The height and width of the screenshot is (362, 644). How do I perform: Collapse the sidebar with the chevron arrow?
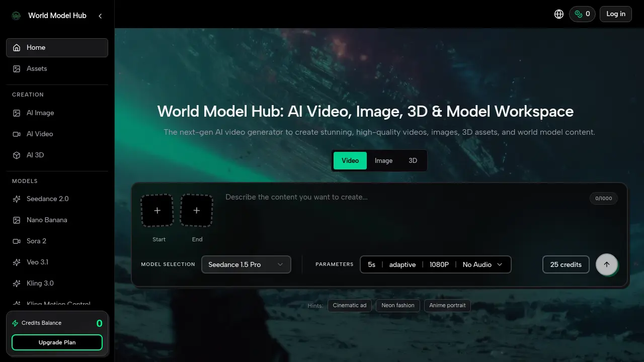[100, 16]
